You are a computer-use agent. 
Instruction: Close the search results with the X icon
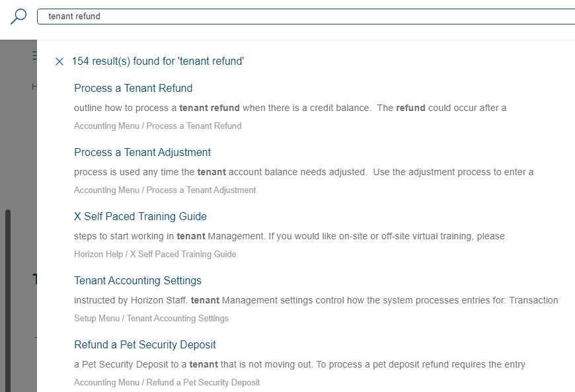59,61
